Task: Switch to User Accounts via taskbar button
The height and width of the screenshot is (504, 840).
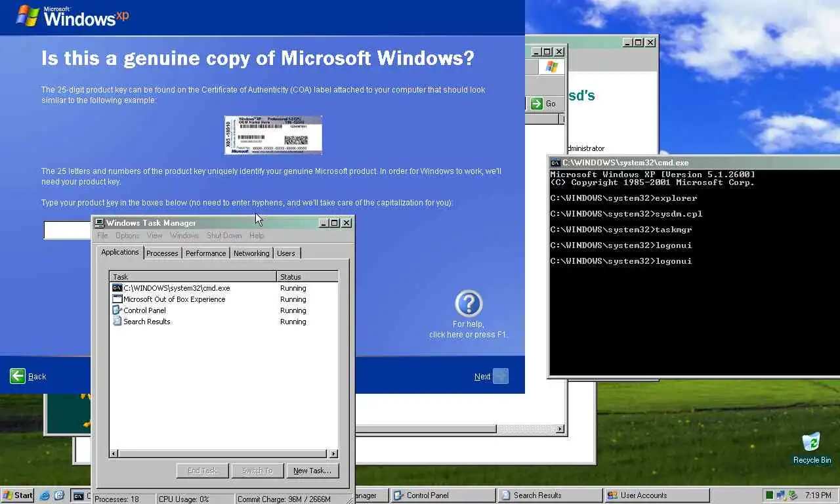Action: tap(658, 495)
